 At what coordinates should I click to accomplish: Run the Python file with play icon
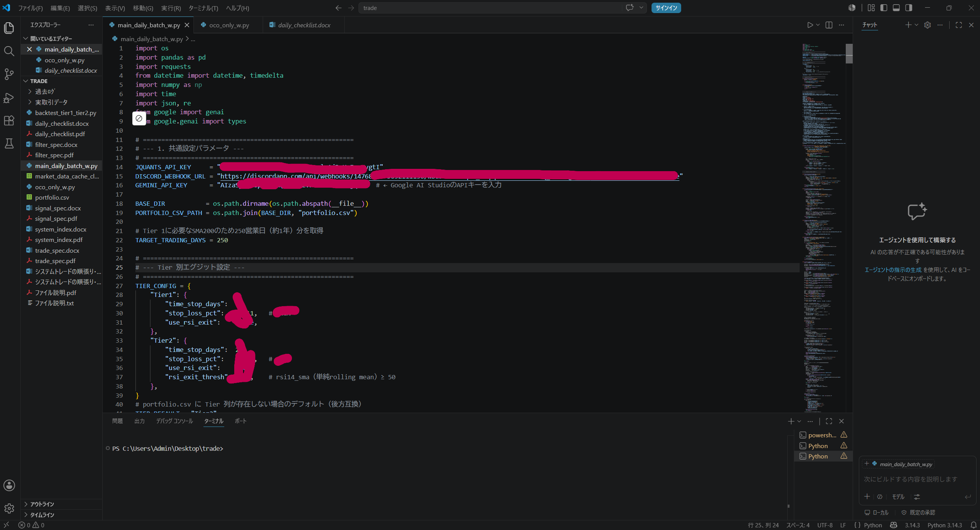pos(810,25)
